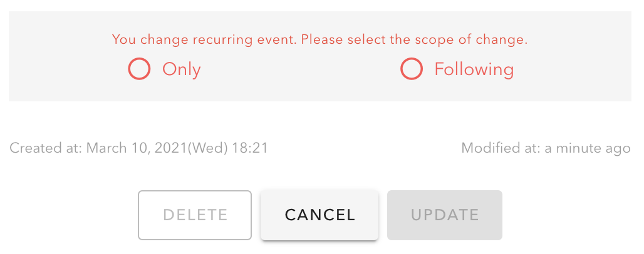
Task: Click the red circle beside Only
Action: pos(139,69)
